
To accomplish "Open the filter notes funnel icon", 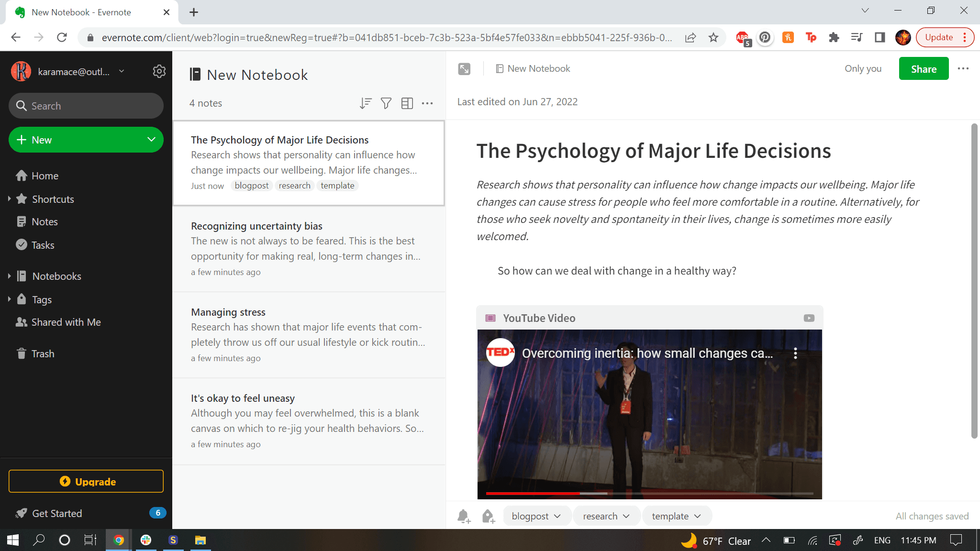I will point(386,103).
